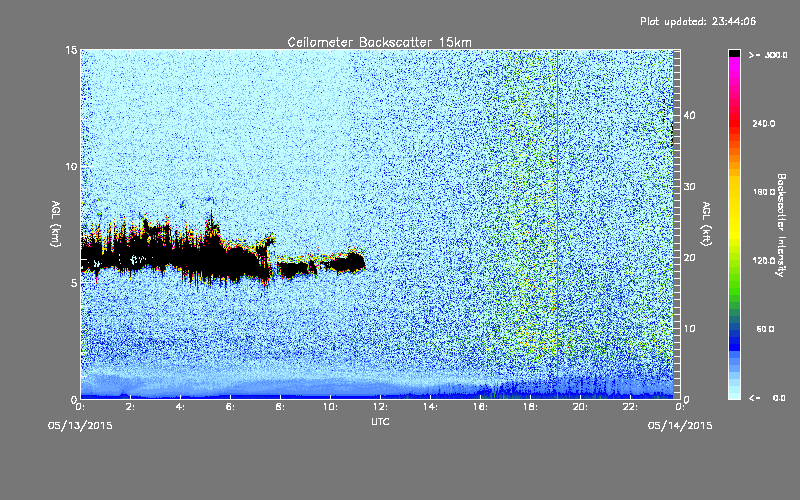Click the 'Plot updated: 23:44:06' timestamp
800x500 pixels.
click(698, 21)
